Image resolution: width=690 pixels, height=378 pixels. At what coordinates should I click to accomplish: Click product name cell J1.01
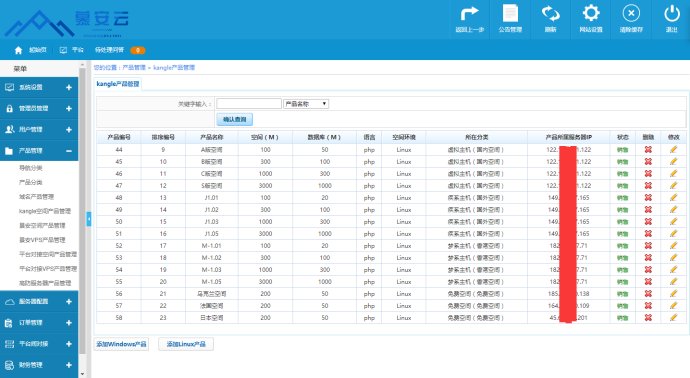[x=211, y=198]
